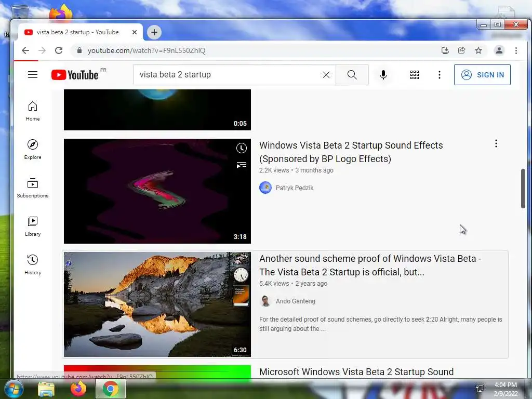Open the Windows Start button
Image resolution: width=532 pixels, height=399 pixels.
[x=13, y=389]
